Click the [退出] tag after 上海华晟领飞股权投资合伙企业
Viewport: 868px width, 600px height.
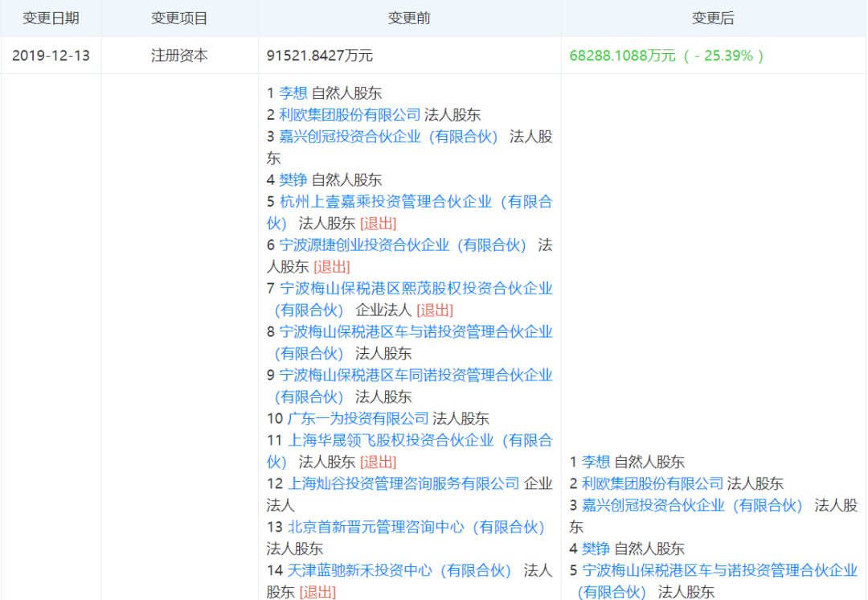pyautogui.click(x=378, y=462)
